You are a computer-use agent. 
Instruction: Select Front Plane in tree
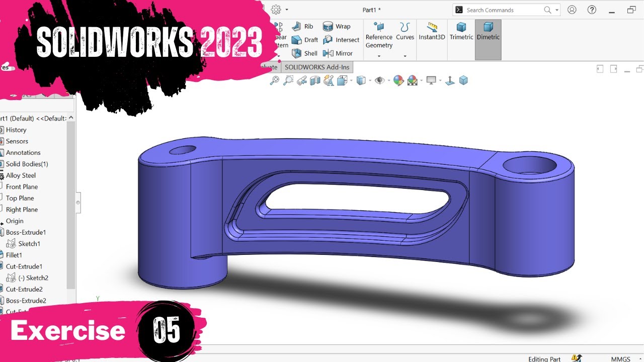(x=22, y=187)
